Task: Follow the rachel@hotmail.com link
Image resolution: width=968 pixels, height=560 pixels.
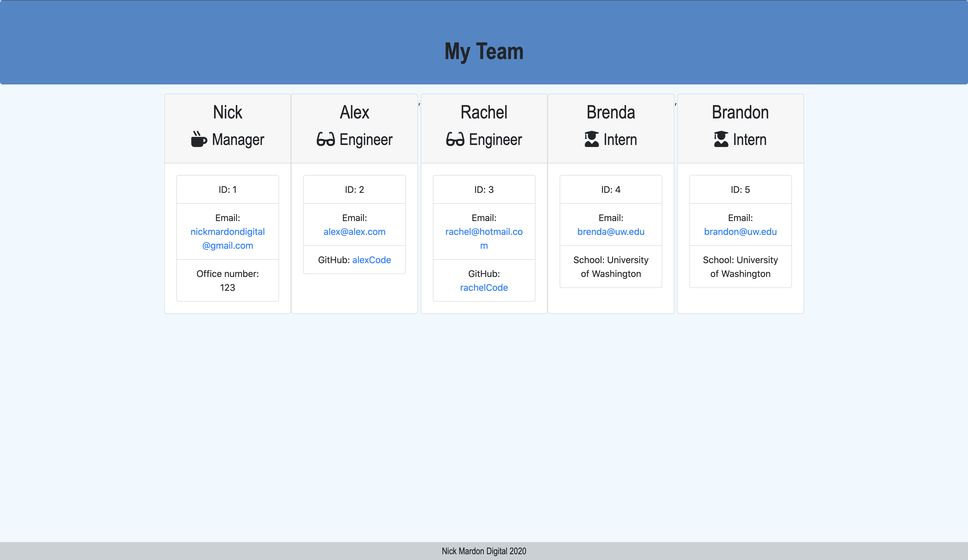Action: 484,238
